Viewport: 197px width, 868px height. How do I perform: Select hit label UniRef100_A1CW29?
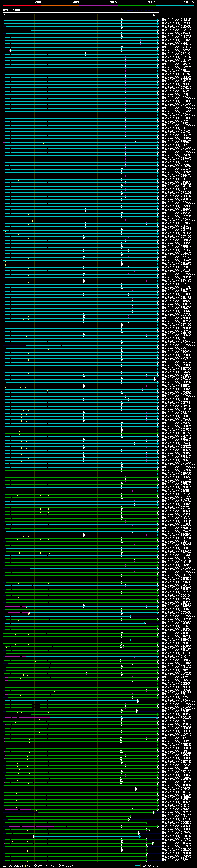click(177, 504)
